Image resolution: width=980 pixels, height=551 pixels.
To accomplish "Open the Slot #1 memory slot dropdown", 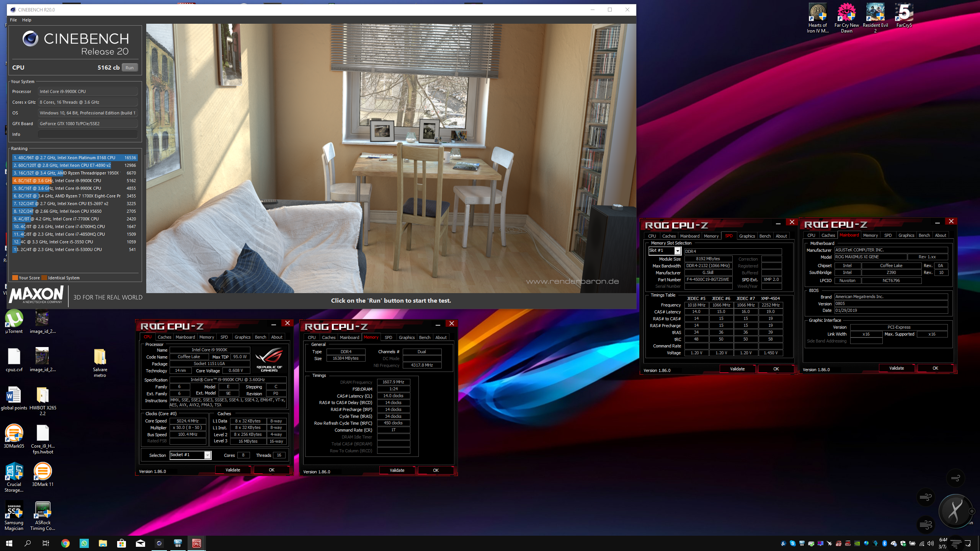I will click(677, 251).
